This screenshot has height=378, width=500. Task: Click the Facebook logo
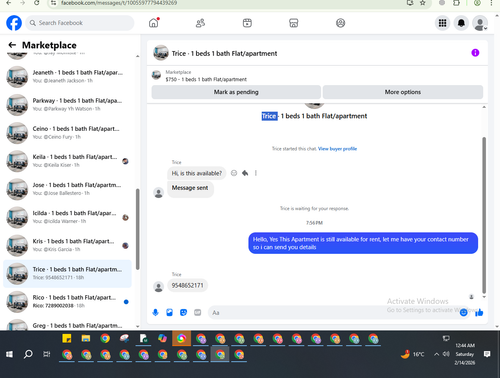coord(14,23)
